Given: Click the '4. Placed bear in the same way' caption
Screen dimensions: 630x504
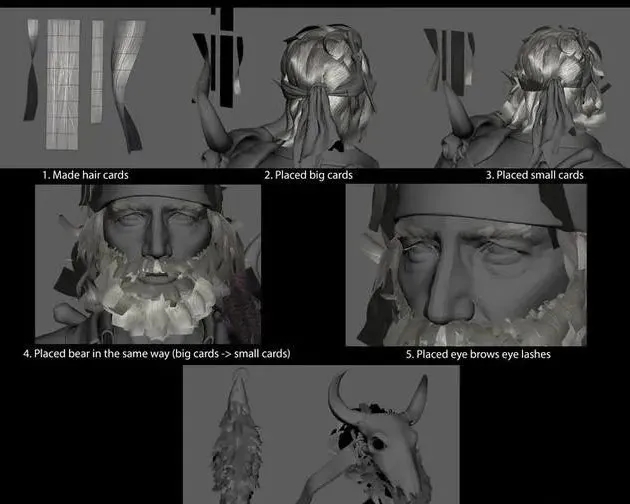Looking at the screenshot, I should coord(157,354).
